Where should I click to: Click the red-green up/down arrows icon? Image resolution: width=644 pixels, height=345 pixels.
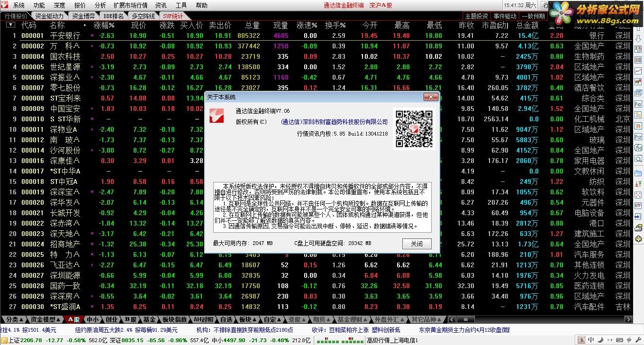tap(638, 184)
